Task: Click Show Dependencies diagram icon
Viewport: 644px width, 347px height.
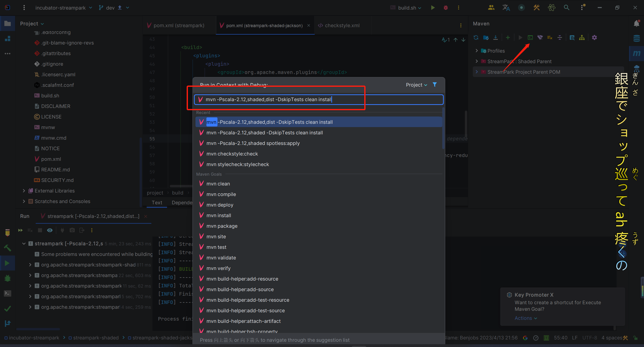Action: point(582,37)
